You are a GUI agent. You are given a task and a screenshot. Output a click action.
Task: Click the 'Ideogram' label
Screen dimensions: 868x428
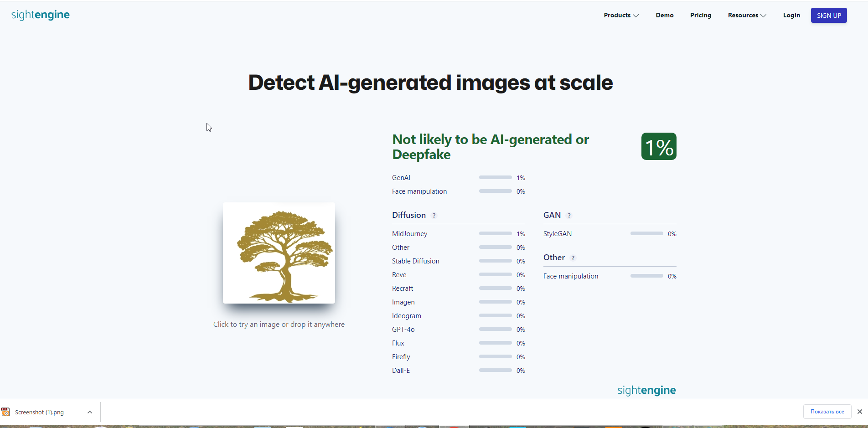click(x=407, y=316)
